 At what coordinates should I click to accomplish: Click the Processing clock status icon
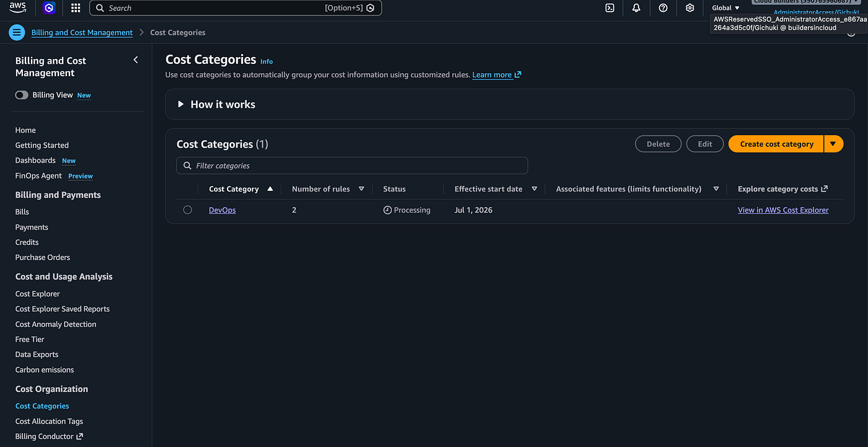(x=387, y=210)
